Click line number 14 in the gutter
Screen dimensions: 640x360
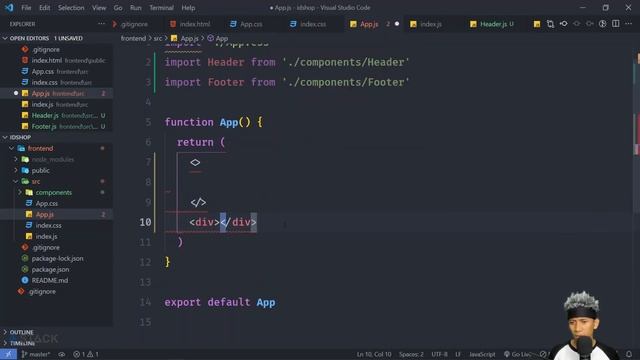click(145, 302)
